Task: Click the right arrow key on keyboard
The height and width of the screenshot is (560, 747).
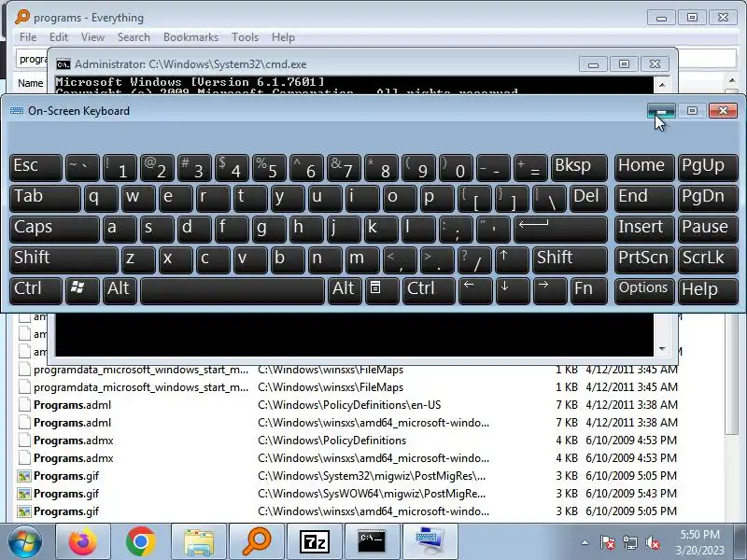Action: tap(550, 289)
